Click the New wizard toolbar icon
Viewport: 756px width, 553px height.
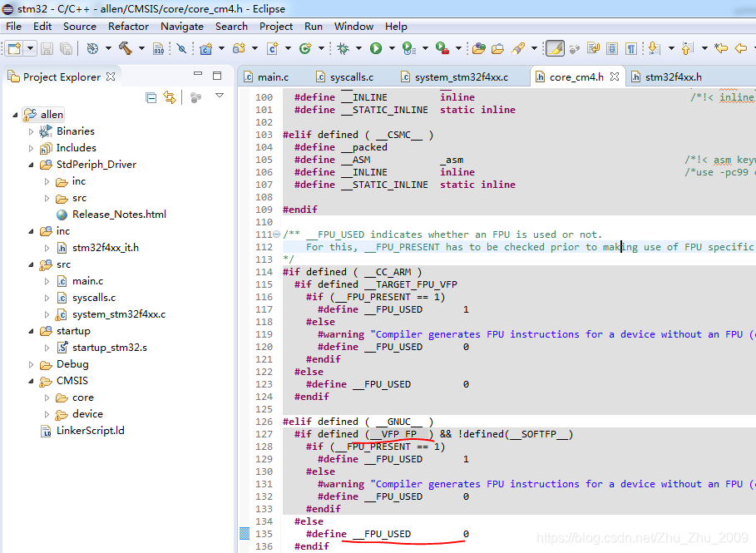(x=14, y=48)
